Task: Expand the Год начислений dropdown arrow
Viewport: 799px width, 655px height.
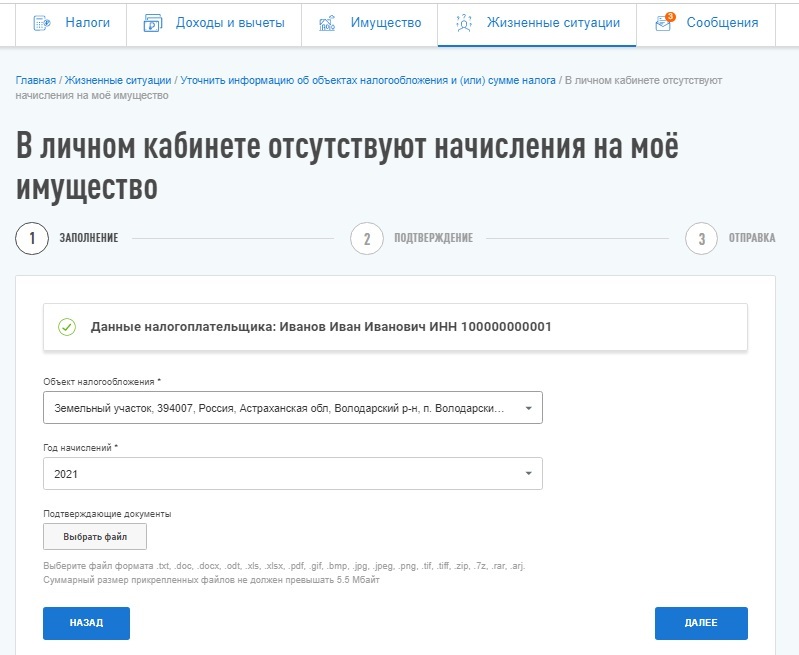Action: pyautogui.click(x=528, y=474)
